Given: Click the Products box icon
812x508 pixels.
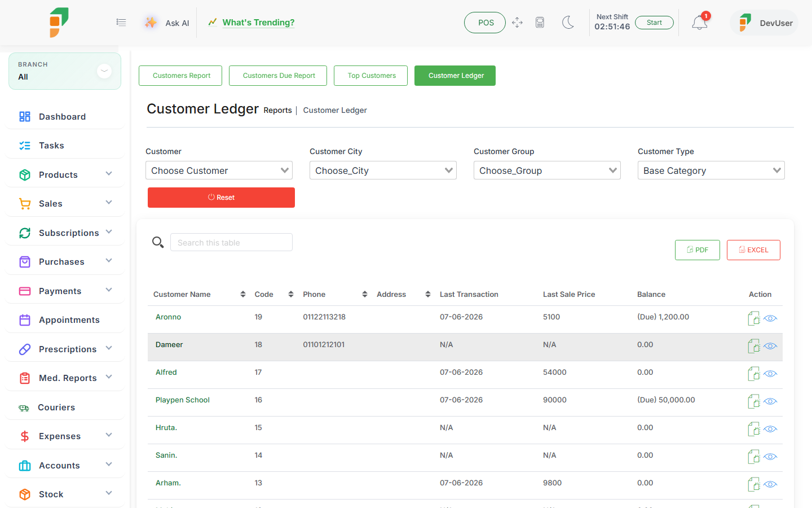Looking at the screenshot, I should coord(25,175).
